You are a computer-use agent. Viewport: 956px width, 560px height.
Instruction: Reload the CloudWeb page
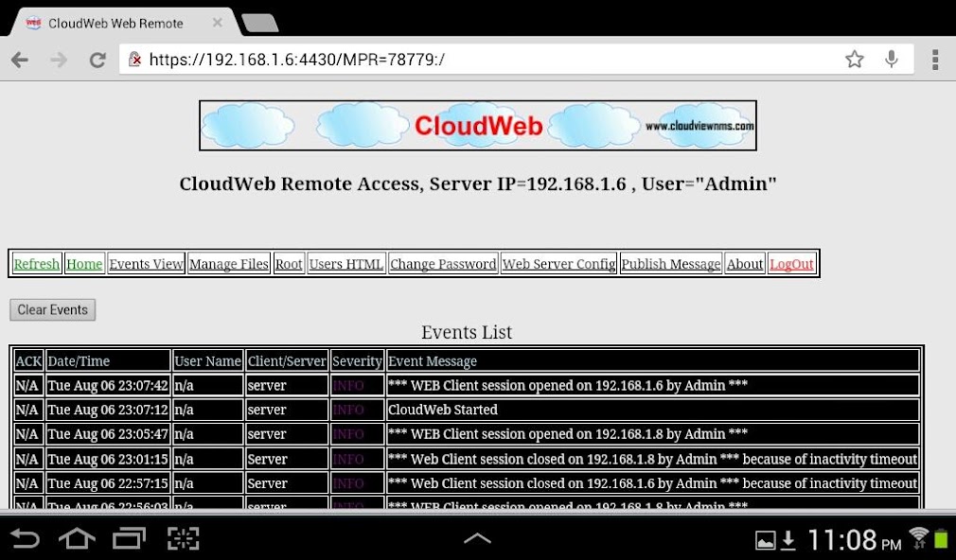[97, 59]
